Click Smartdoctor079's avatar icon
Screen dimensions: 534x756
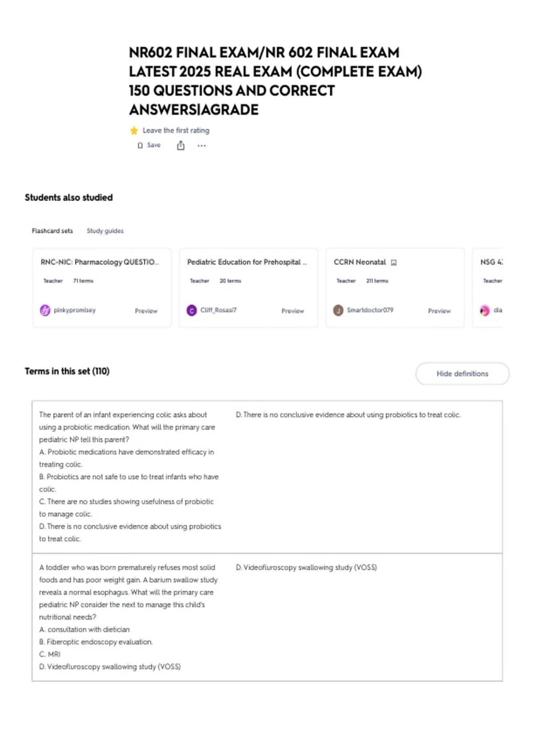pyautogui.click(x=338, y=310)
